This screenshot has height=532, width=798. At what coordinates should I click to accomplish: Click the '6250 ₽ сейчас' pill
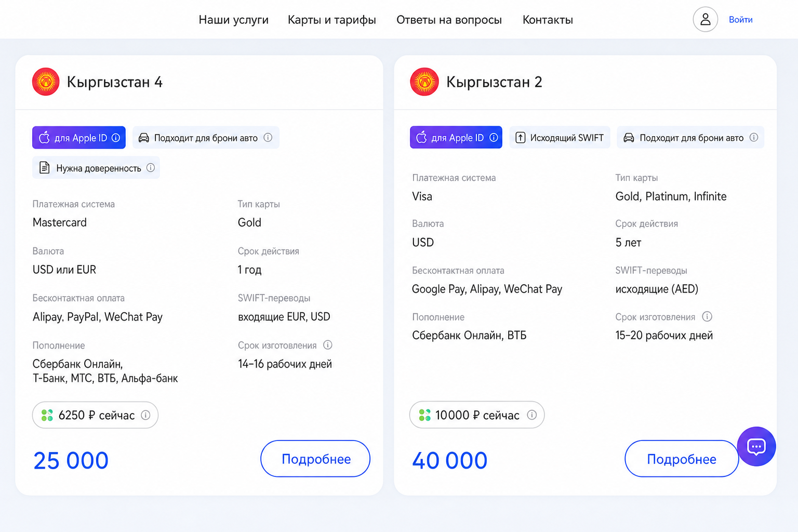point(95,415)
